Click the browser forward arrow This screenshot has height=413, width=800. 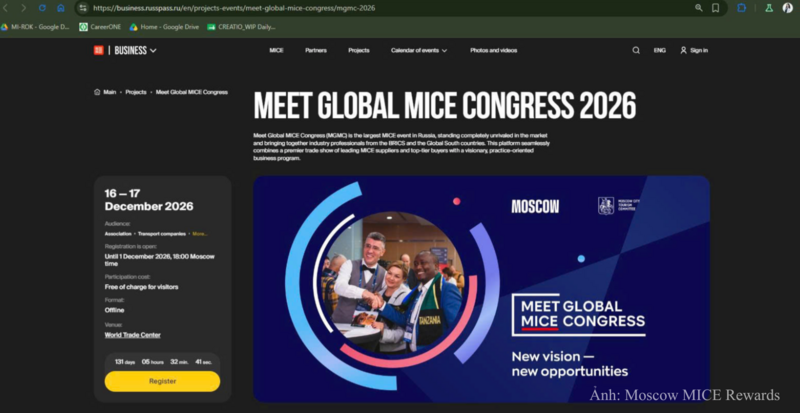(23, 8)
